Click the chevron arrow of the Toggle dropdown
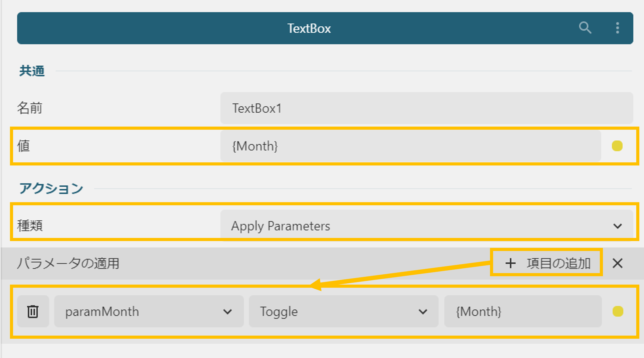644x358 pixels. click(x=423, y=312)
